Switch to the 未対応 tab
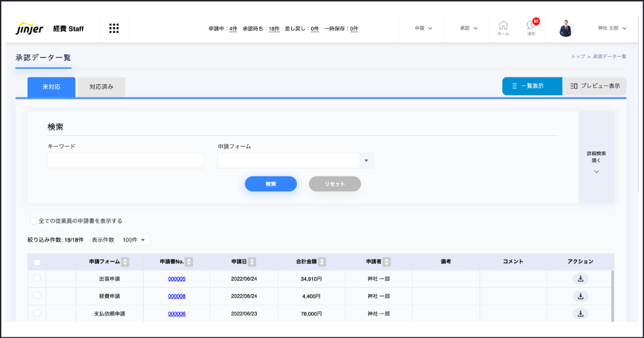 (52, 87)
